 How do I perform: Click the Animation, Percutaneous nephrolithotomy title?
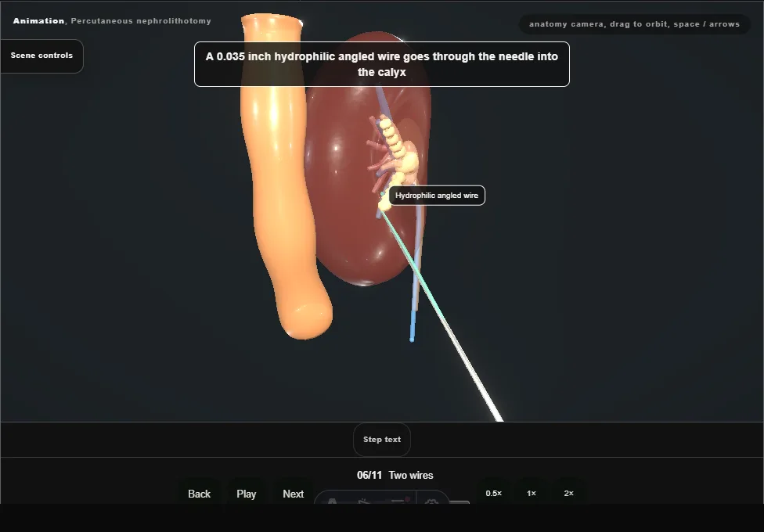(x=112, y=21)
